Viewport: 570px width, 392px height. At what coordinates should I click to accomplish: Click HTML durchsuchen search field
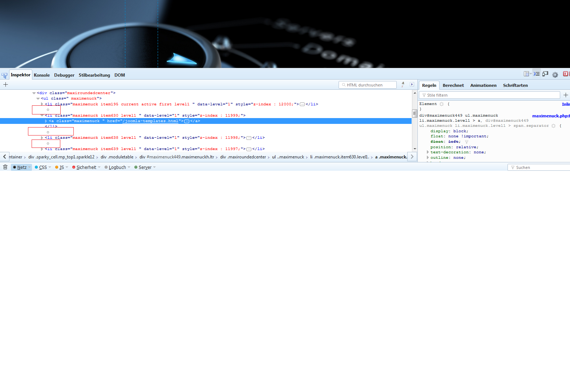pos(368,85)
